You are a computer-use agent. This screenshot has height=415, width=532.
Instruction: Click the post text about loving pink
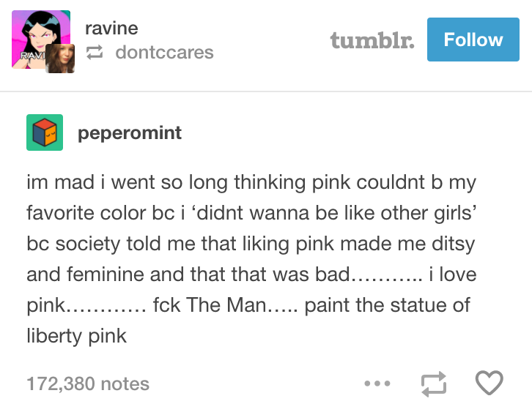252,259
